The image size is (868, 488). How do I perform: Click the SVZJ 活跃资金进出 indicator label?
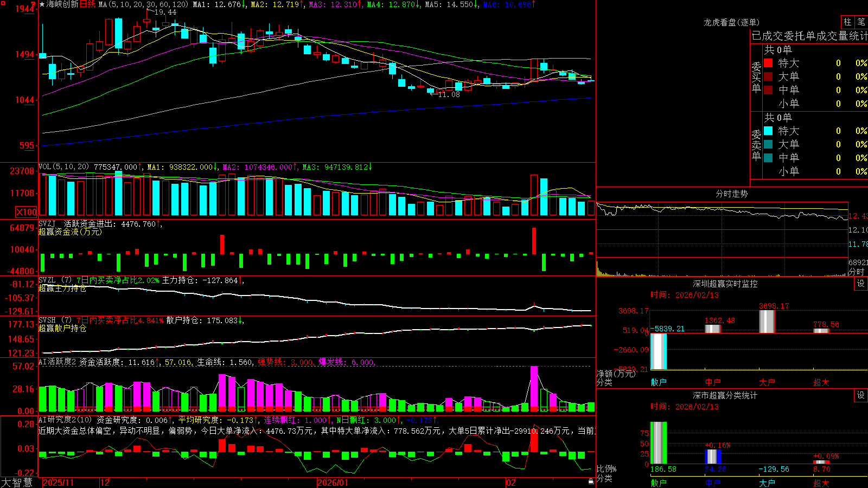79,223
